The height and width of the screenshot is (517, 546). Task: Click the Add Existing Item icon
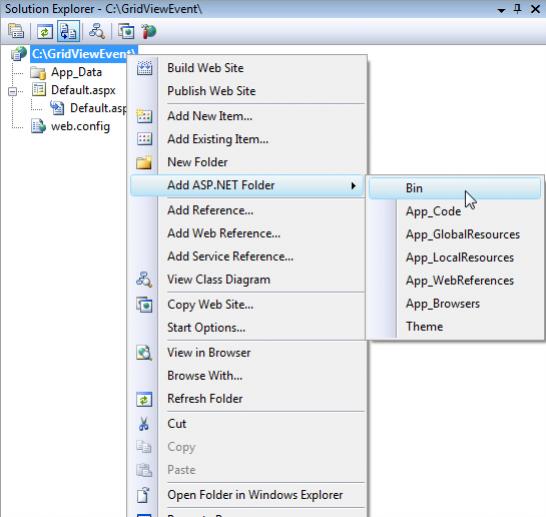(x=145, y=139)
